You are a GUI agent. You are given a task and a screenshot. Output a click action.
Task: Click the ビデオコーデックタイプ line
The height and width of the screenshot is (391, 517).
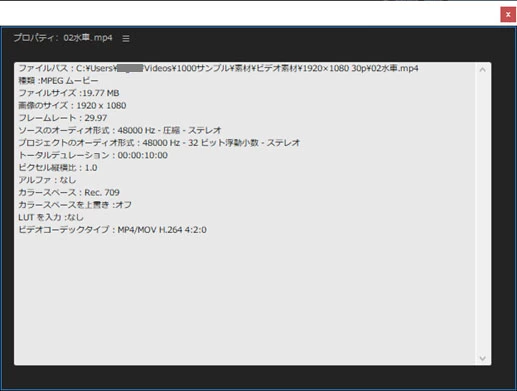[113, 230]
